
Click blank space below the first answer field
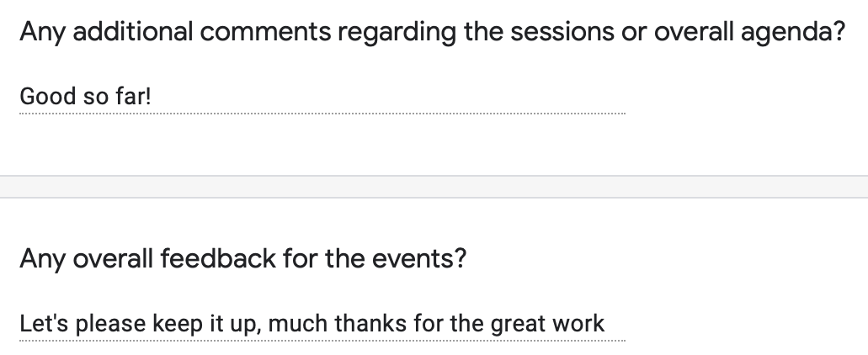tap(322, 144)
